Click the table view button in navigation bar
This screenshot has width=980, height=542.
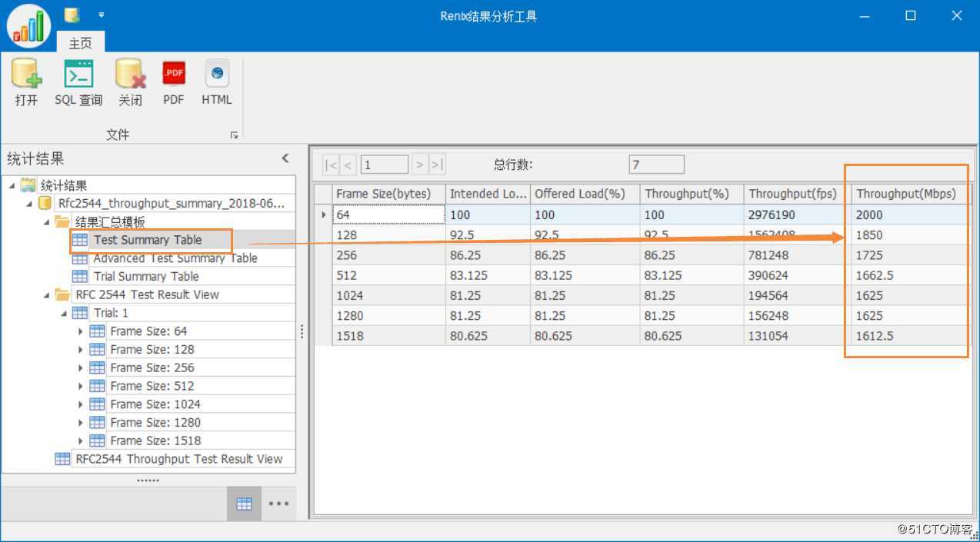coord(245,504)
